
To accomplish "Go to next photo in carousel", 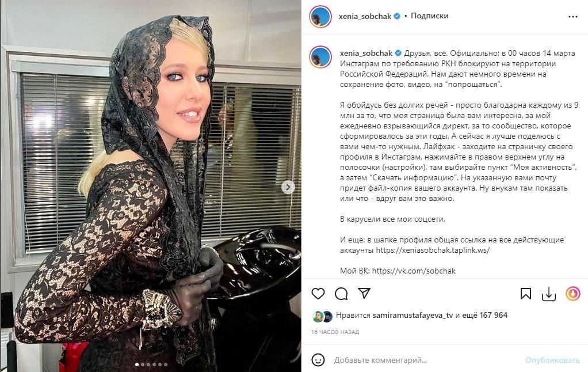I will [x=288, y=187].
